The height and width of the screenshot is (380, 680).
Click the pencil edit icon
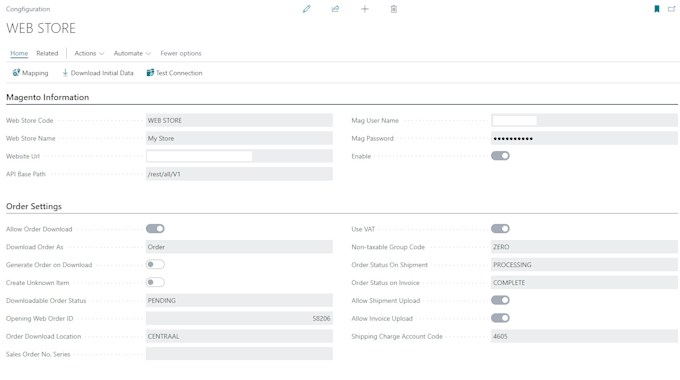pyautogui.click(x=307, y=9)
